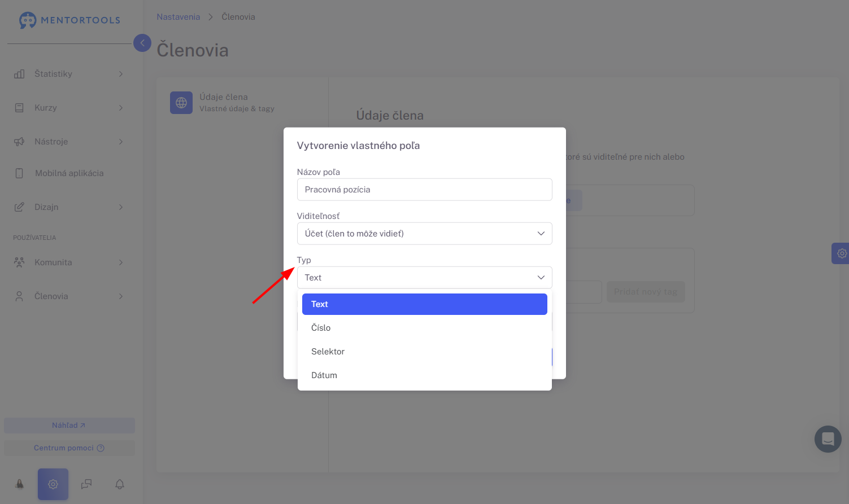This screenshot has width=849, height=504.
Task: Choose Selektor from the type list
Action: point(425,352)
